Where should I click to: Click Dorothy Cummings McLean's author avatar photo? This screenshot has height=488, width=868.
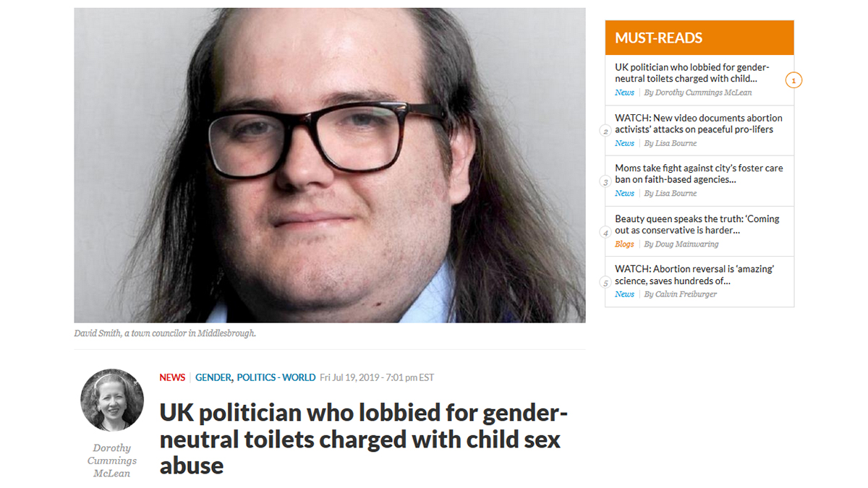(112, 400)
